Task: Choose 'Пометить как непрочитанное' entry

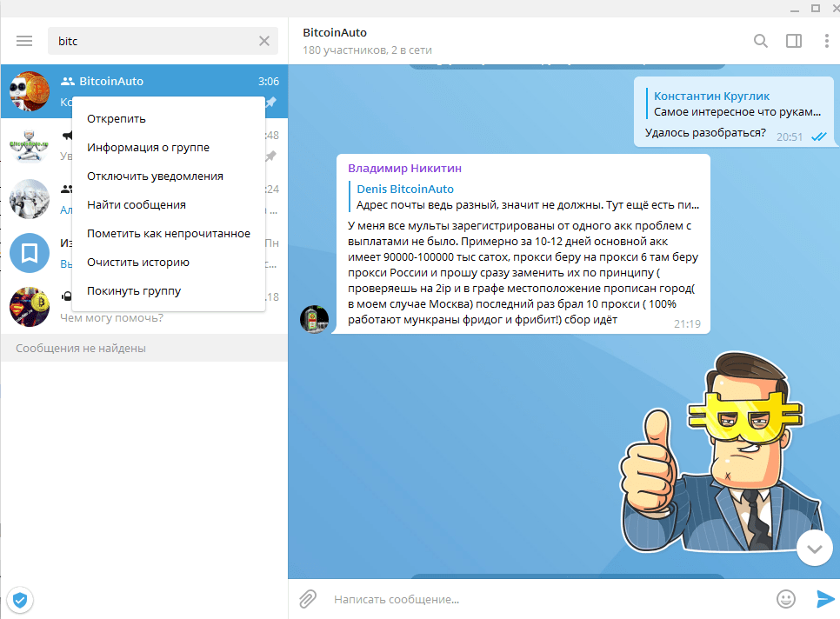Action: pyautogui.click(x=169, y=234)
